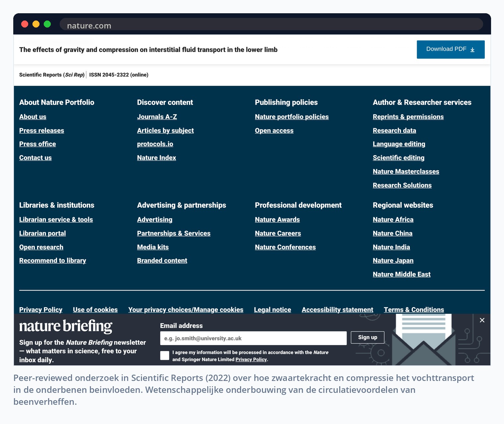The image size is (504, 424).
Task: Click the green maximize window dot
Action: pyautogui.click(x=47, y=24)
